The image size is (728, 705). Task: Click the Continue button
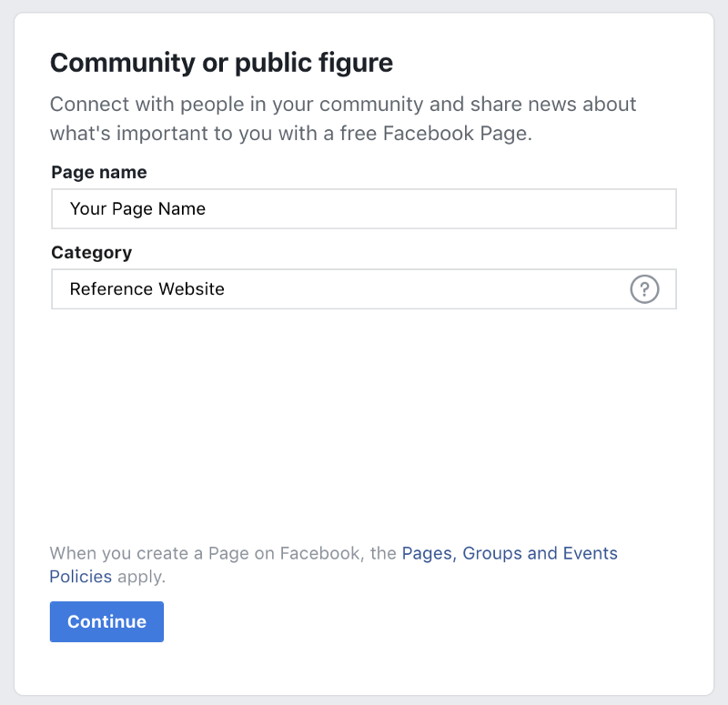coord(106,621)
